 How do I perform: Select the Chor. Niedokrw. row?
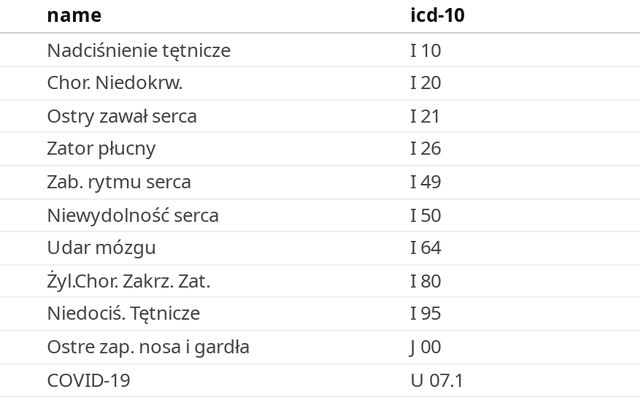(115, 83)
